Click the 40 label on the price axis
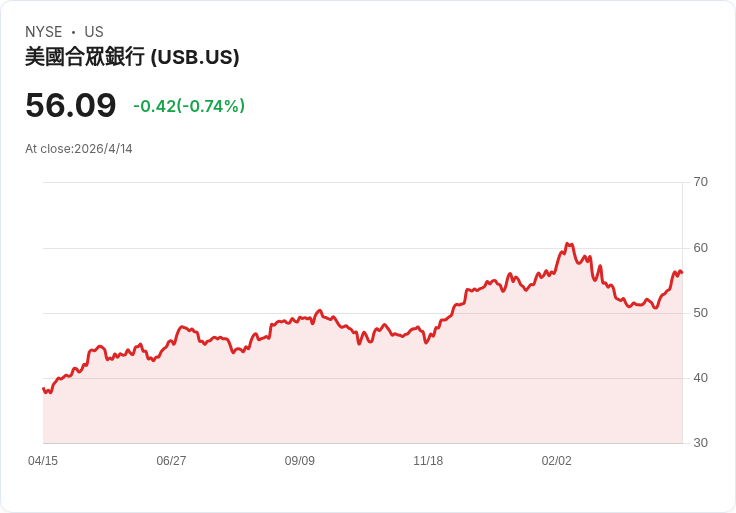 [701, 378]
